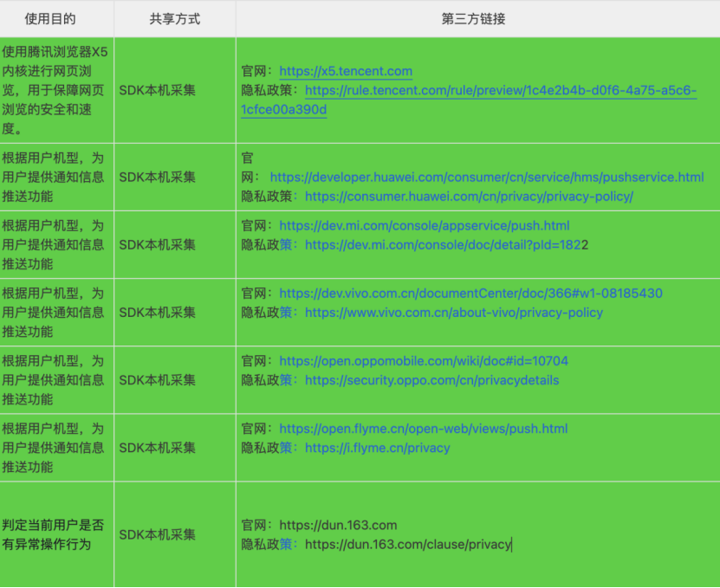The height and width of the screenshot is (588, 720).
Task: Follow the dev.mi.com appservice push.html link
Action: 425,226
